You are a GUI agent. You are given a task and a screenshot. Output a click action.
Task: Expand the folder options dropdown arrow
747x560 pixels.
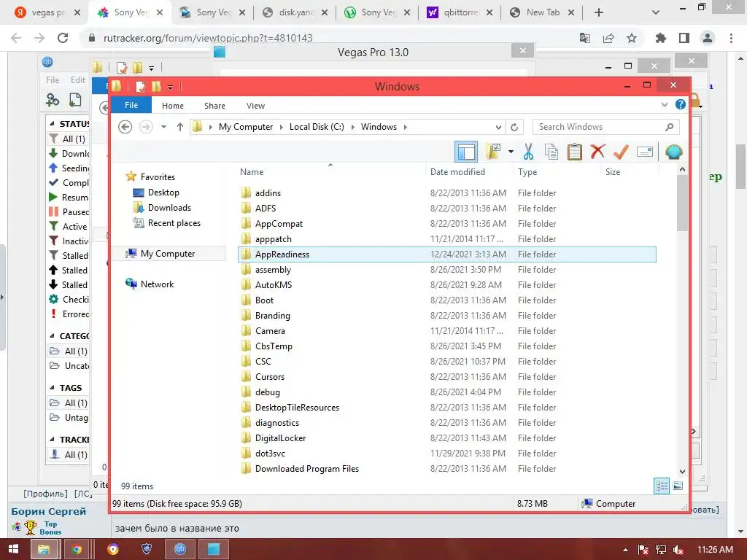point(511,152)
